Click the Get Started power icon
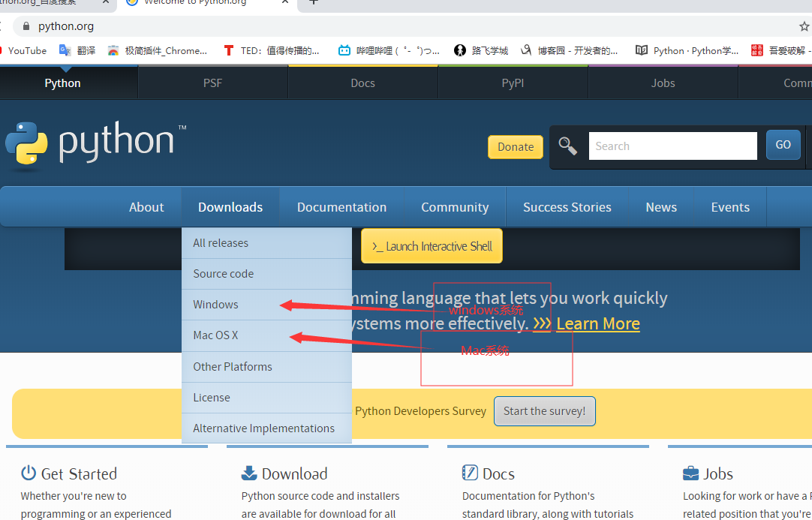Screen dimensions: 812x520 click(x=29, y=473)
